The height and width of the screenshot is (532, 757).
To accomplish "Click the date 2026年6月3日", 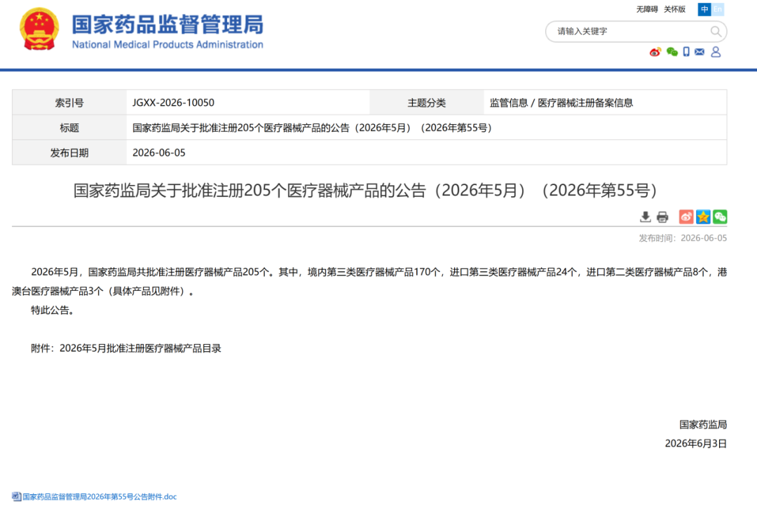I will 696,444.
